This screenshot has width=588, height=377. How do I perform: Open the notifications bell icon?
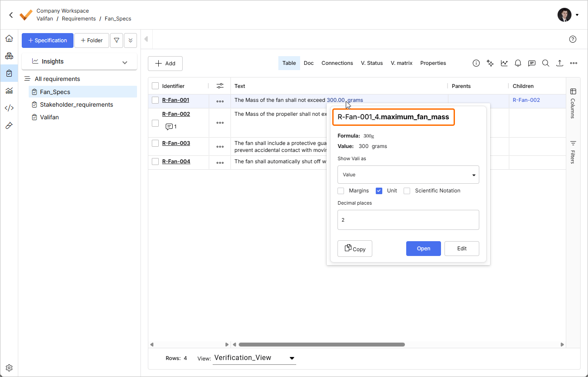coord(518,63)
